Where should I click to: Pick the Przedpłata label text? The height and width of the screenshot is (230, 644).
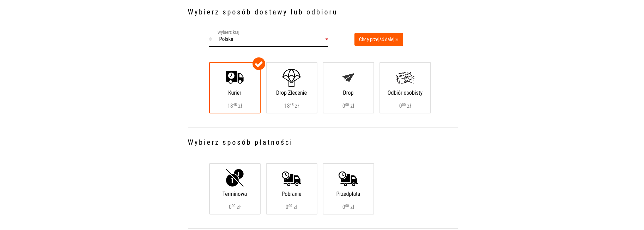coord(348,194)
